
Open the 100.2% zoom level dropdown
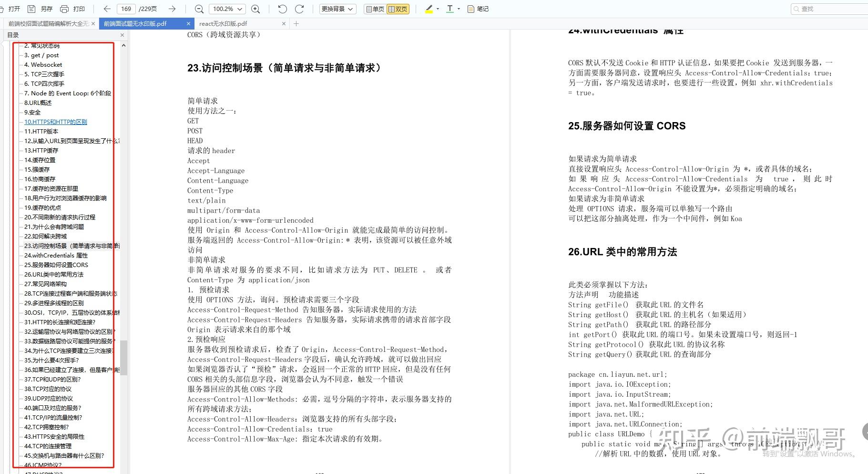(x=227, y=9)
